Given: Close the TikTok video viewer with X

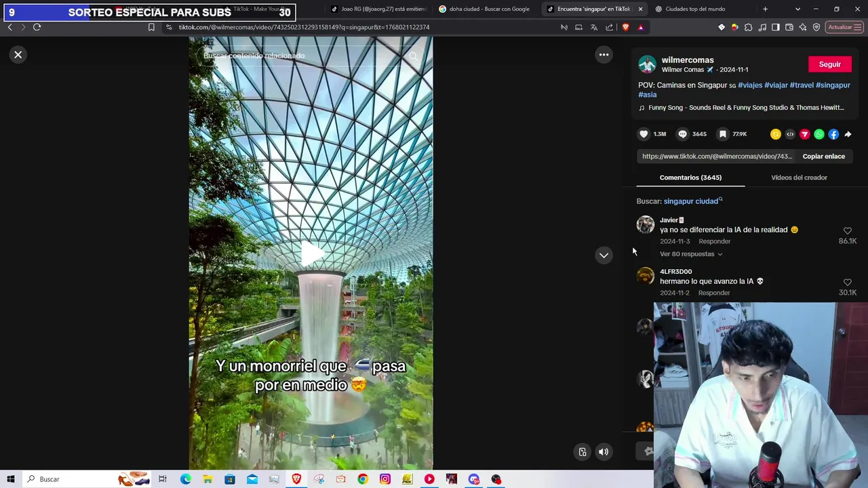Looking at the screenshot, I should 18,55.
